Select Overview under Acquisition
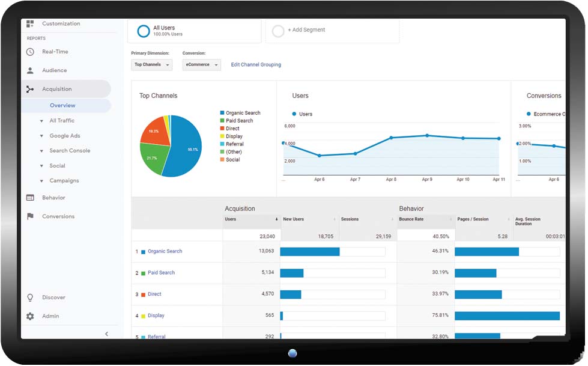Screen dimensions: 588x366 point(62,106)
